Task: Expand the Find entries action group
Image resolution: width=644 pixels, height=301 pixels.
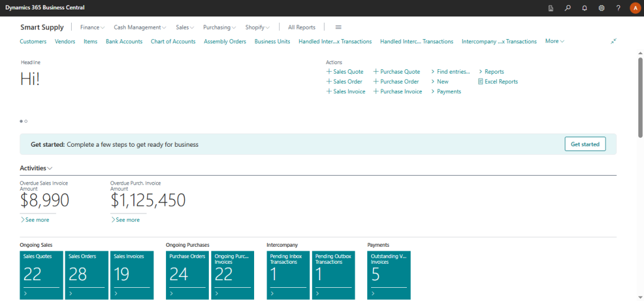Action: [x=450, y=72]
